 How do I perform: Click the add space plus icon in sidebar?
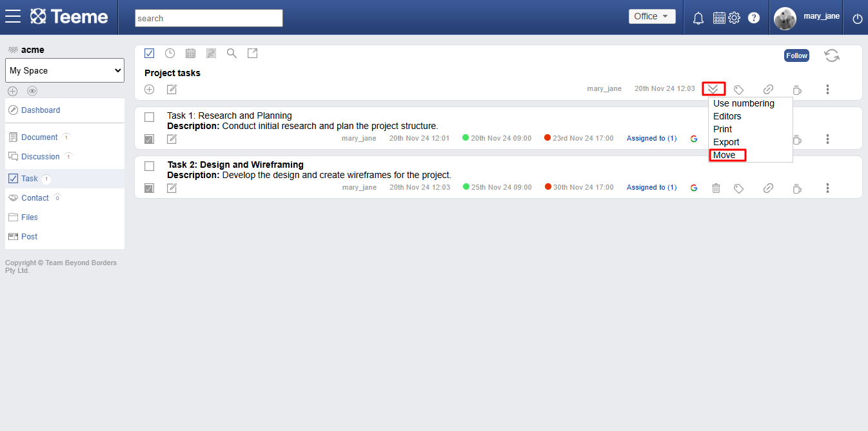tap(12, 91)
